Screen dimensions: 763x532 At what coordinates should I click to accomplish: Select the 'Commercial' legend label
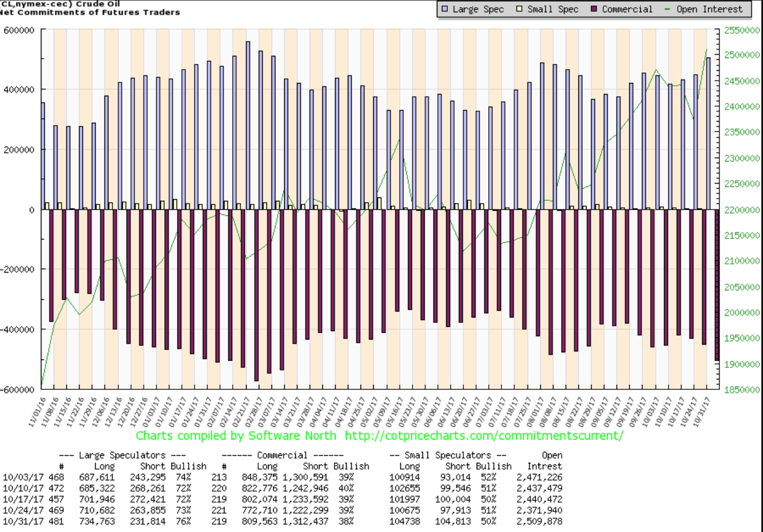(x=627, y=9)
